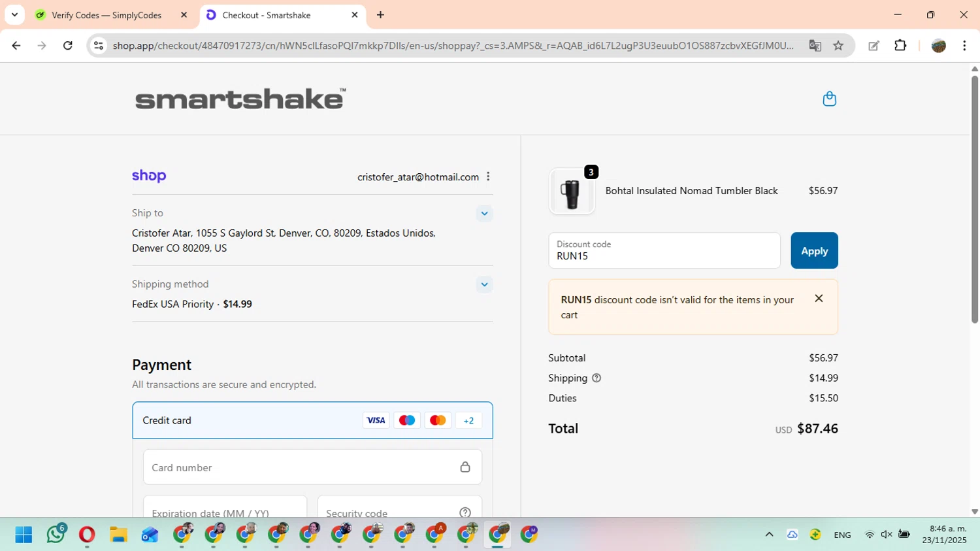The height and width of the screenshot is (551, 980).
Task: Focus the Discount code field
Action: (664, 250)
